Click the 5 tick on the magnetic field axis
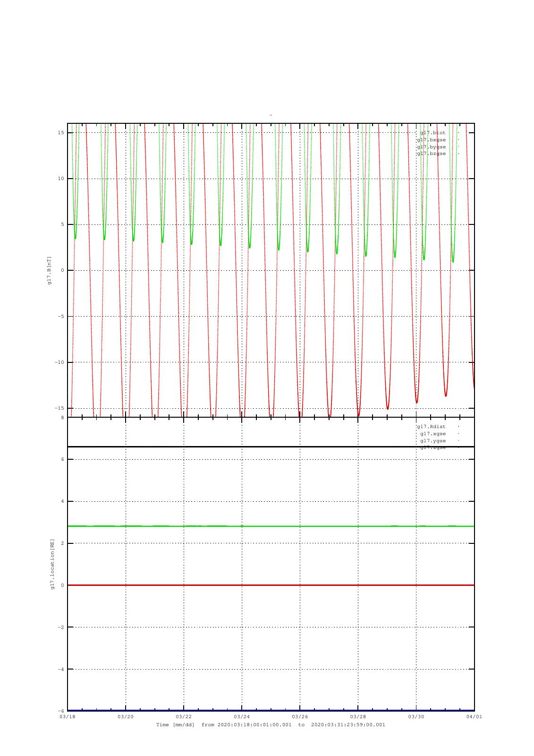The width and height of the screenshot is (534, 756). pos(62,224)
